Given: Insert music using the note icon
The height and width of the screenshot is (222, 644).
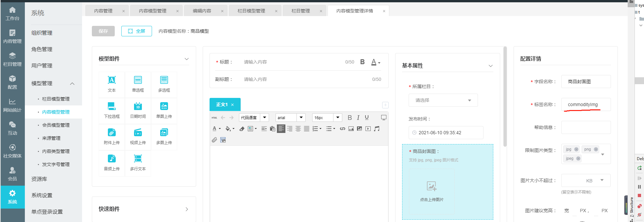Looking at the screenshot, I should pos(377,129).
